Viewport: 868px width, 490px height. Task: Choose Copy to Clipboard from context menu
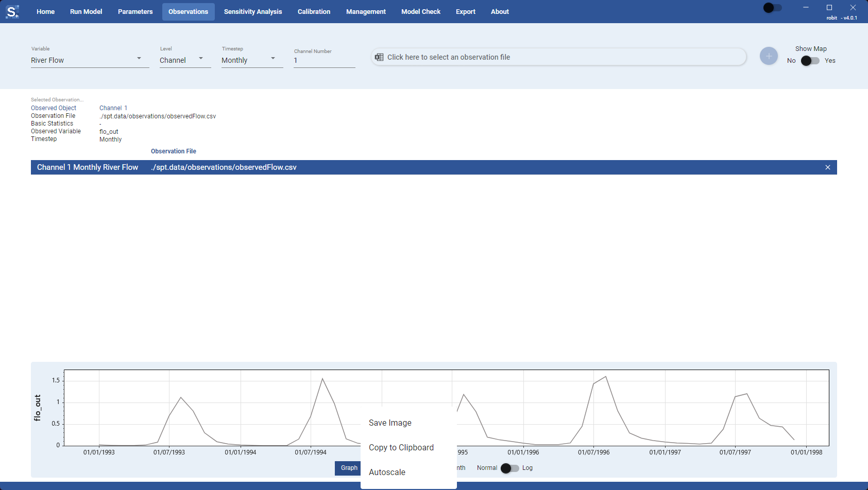409,447
